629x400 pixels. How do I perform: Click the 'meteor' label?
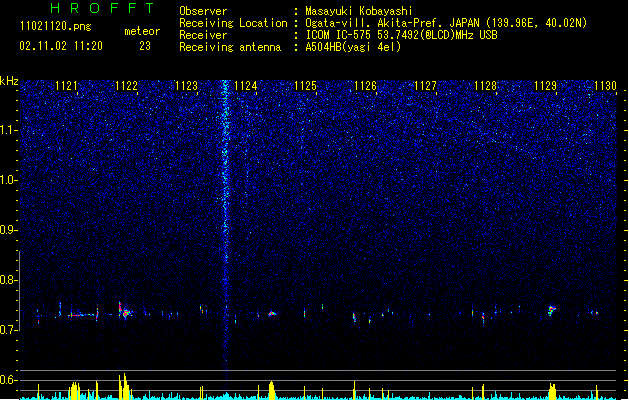142,31
